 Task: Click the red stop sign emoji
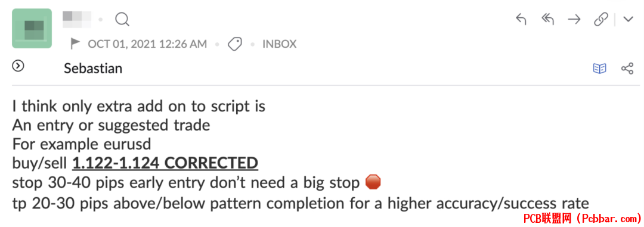(x=373, y=182)
